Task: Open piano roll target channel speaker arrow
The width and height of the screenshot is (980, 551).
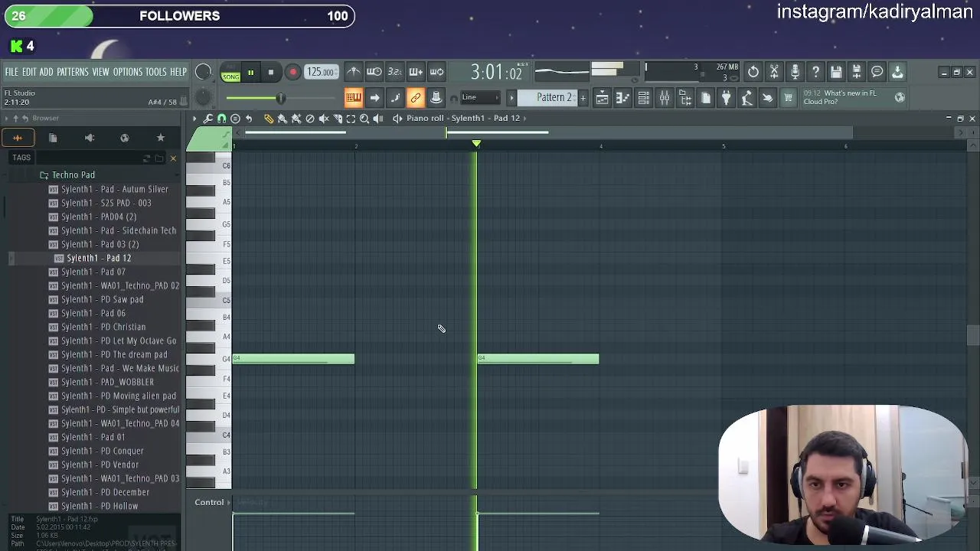Action: [397, 118]
